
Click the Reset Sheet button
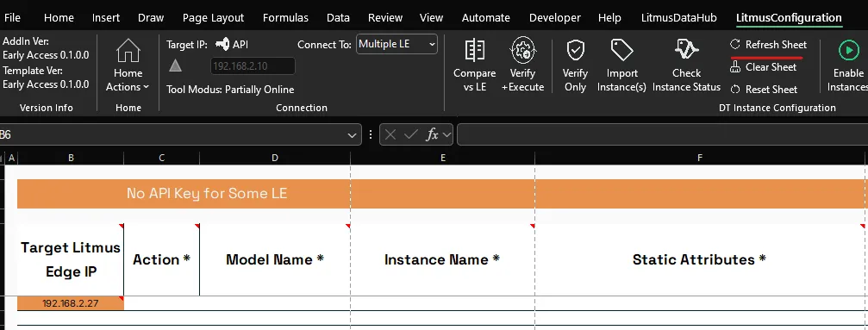764,89
